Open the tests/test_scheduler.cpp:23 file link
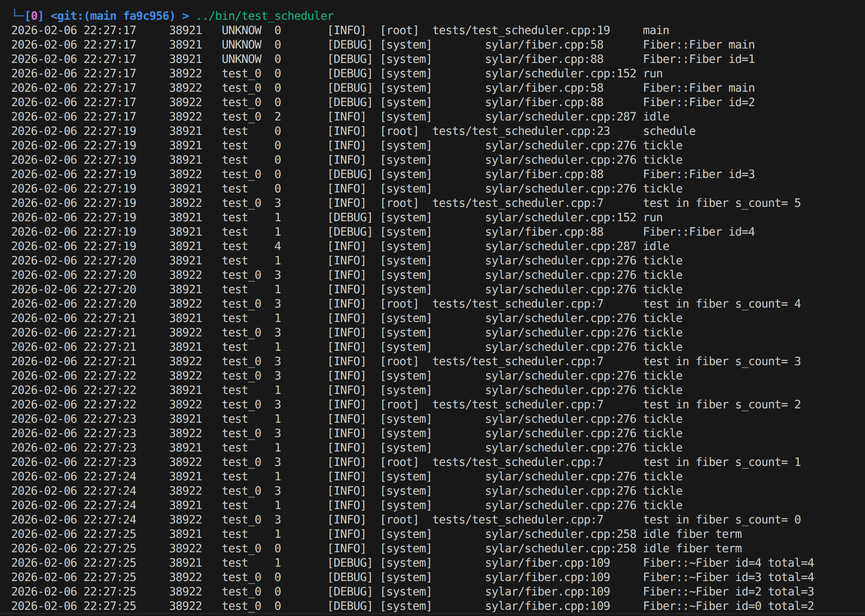This screenshot has height=616, width=865. tap(521, 131)
